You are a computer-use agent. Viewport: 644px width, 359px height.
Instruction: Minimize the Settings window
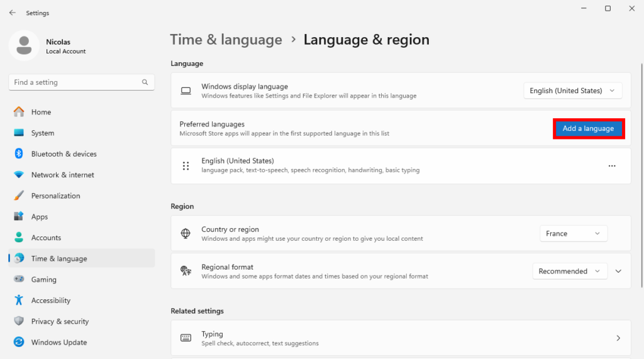point(584,8)
